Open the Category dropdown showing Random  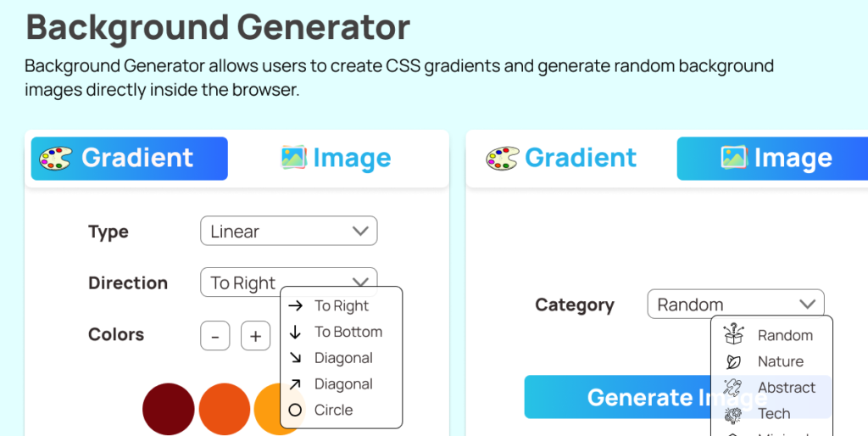[735, 305]
